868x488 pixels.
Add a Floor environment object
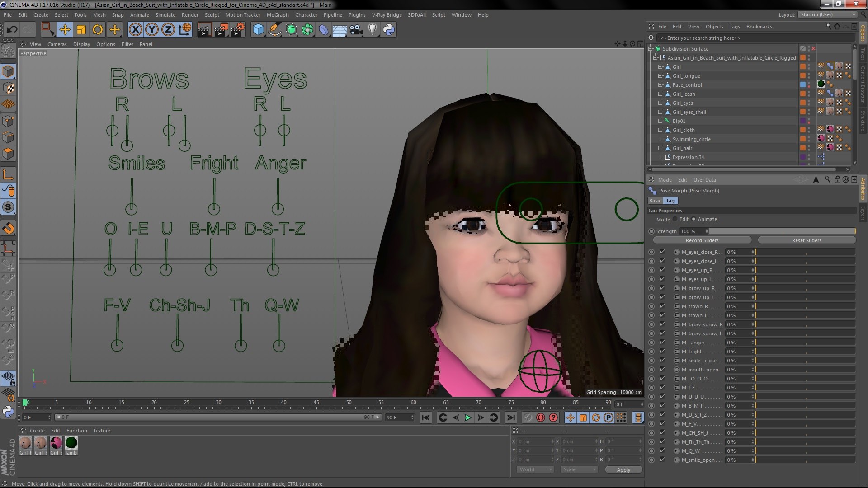coord(340,30)
